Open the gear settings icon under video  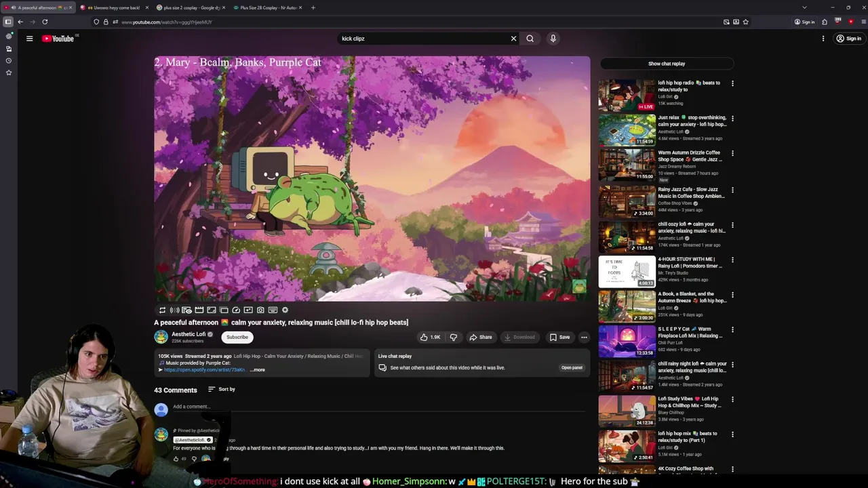pos(285,310)
